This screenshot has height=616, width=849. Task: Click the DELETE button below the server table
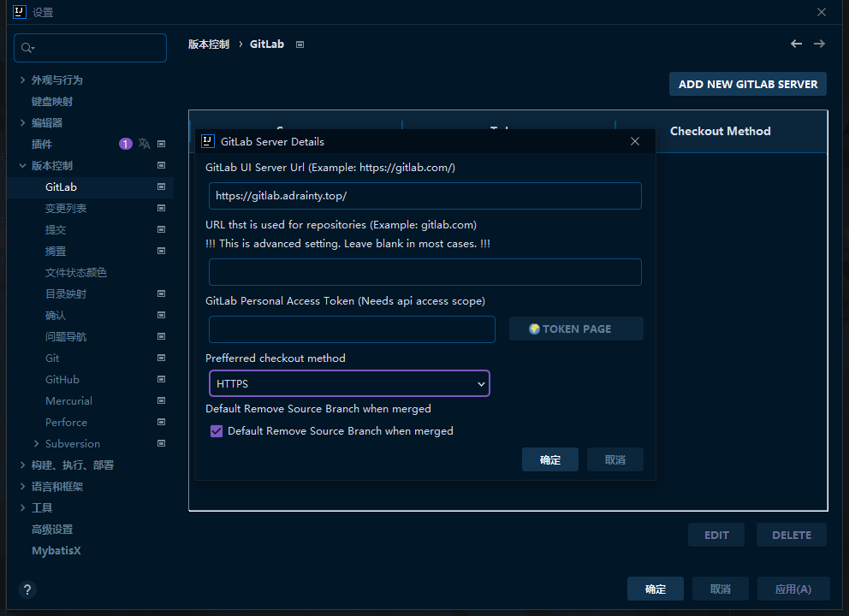pos(792,535)
